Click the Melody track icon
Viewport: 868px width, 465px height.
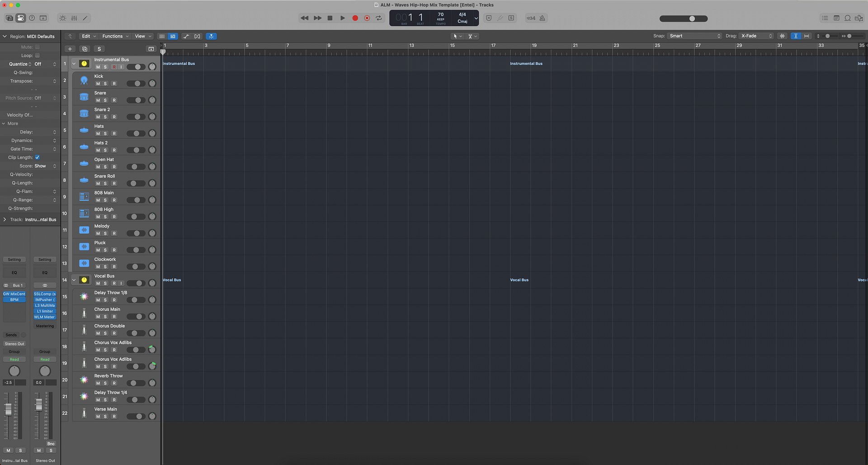[84, 230]
